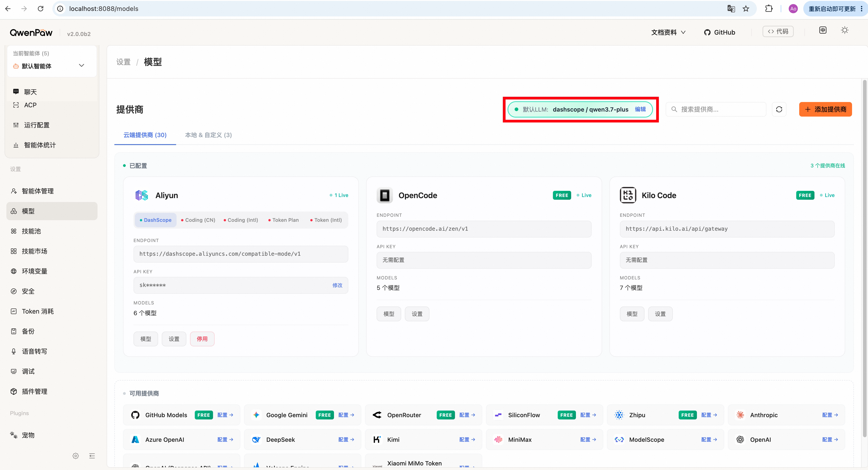
Task: Select the Coding (Intl) endpoint option
Action: [241, 220]
